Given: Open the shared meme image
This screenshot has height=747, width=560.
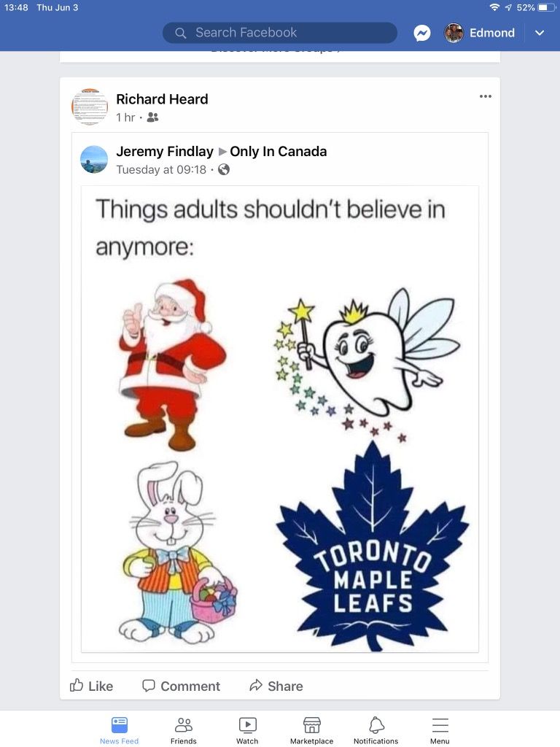Looking at the screenshot, I should [x=280, y=419].
